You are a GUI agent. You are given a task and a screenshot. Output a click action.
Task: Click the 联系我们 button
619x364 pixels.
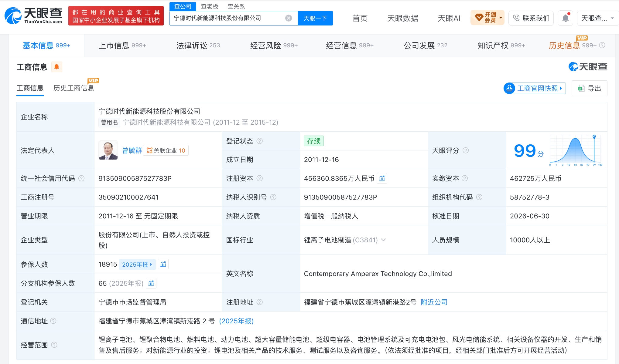click(x=531, y=18)
